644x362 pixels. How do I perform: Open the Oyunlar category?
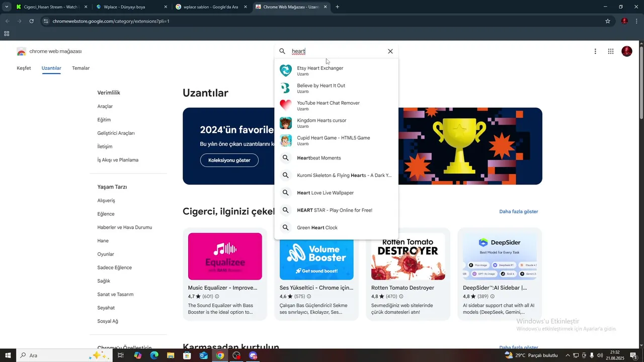tap(106, 254)
